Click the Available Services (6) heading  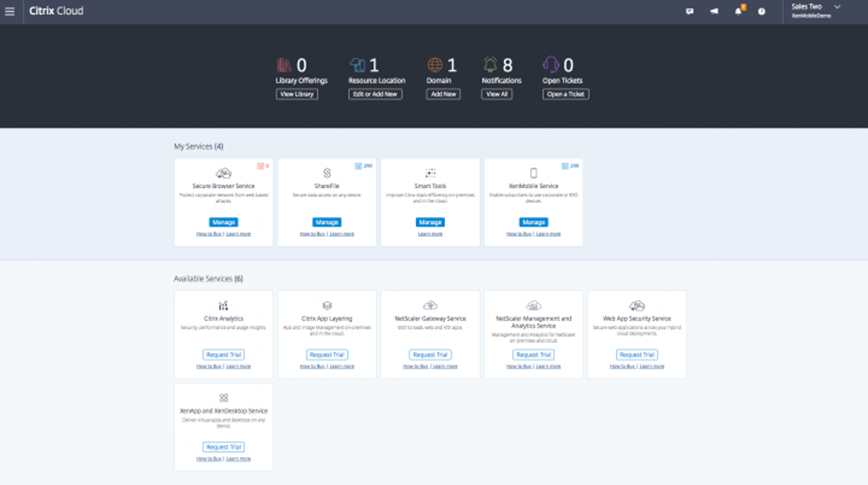pos(208,278)
